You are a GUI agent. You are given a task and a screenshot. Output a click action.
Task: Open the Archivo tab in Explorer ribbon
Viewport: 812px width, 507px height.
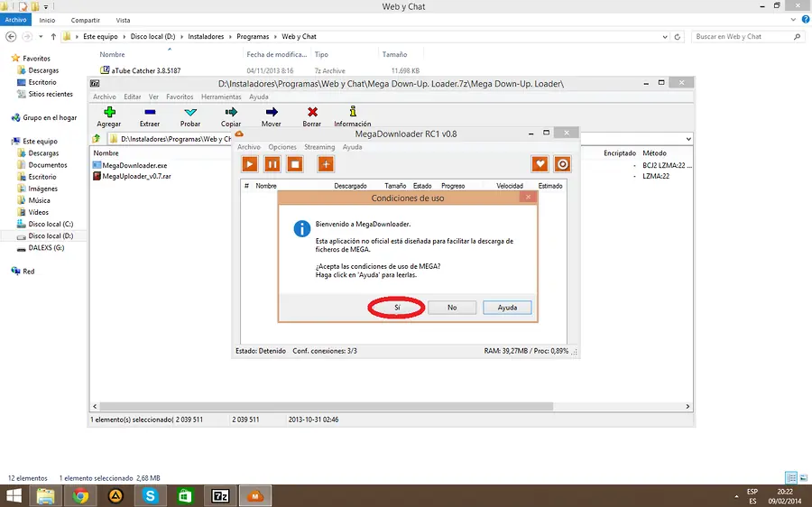[x=15, y=20]
